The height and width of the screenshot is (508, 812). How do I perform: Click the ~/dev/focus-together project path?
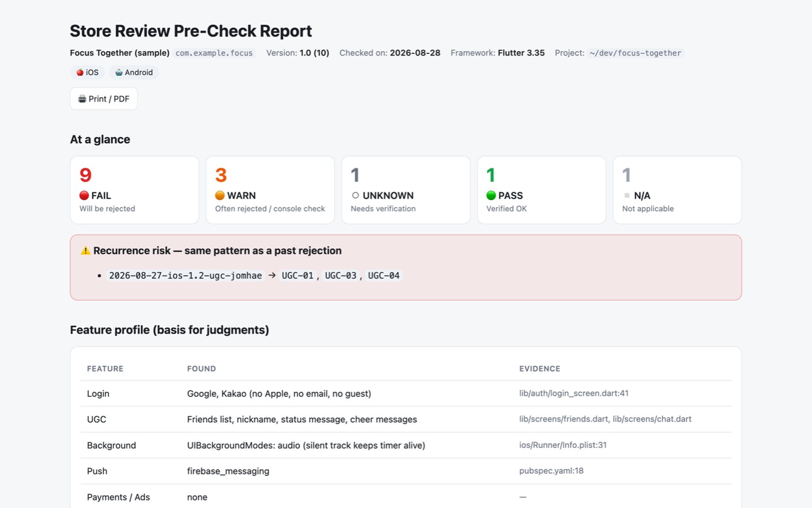click(635, 53)
